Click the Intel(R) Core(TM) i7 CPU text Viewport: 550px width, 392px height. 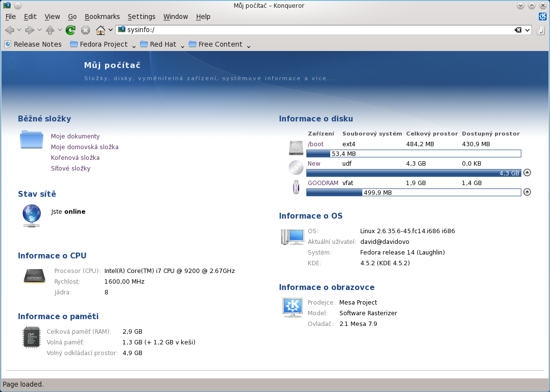tap(170, 271)
